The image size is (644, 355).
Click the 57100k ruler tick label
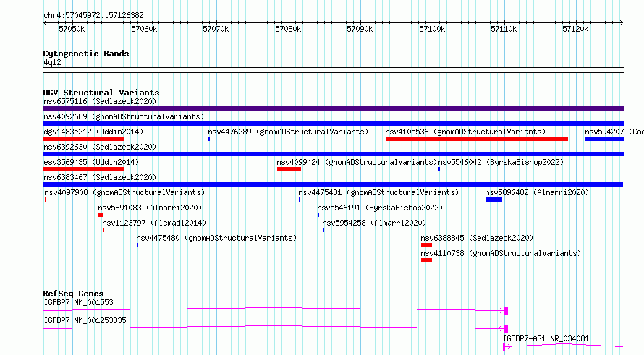(432, 29)
